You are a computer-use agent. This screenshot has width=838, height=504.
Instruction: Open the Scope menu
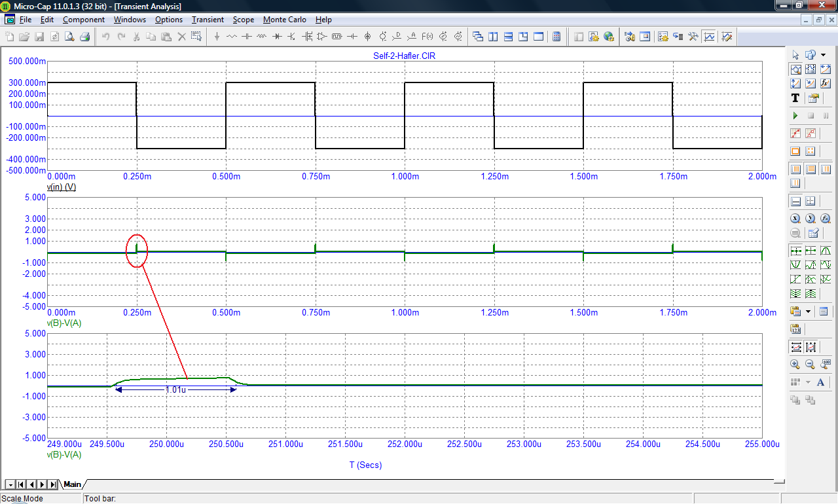pyautogui.click(x=243, y=20)
